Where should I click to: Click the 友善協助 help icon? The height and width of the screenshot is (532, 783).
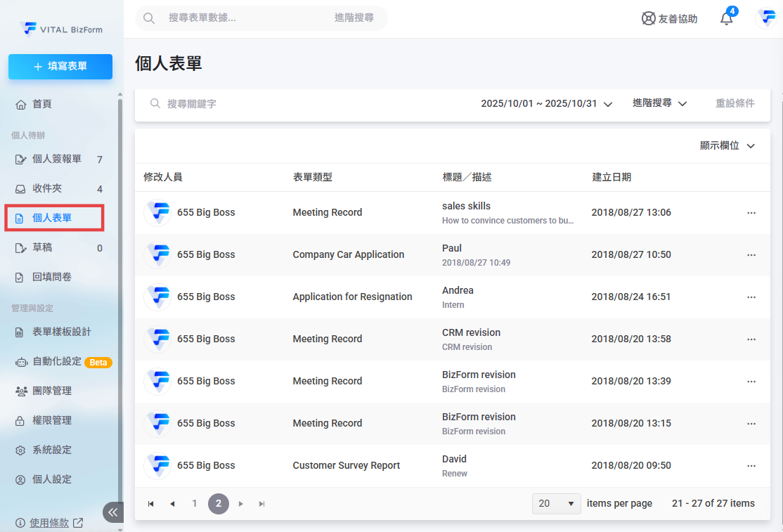(649, 19)
